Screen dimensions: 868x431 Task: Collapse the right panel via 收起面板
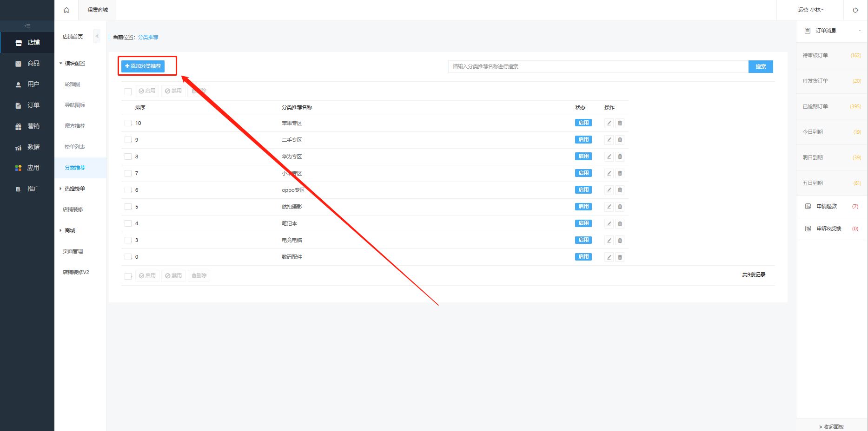[x=831, y=426]
